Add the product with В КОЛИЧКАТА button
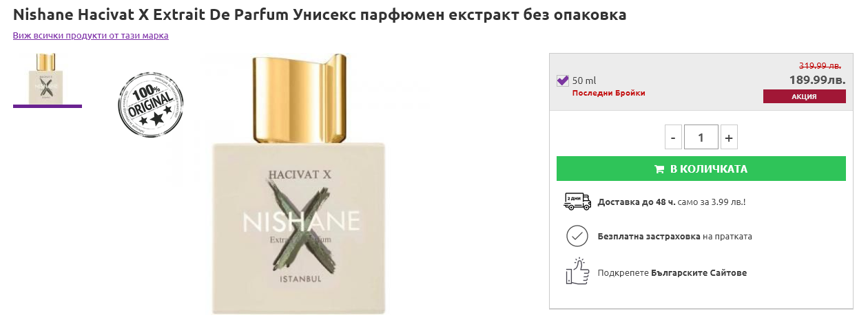Screen dimensions: 868x324 (701, 169)
